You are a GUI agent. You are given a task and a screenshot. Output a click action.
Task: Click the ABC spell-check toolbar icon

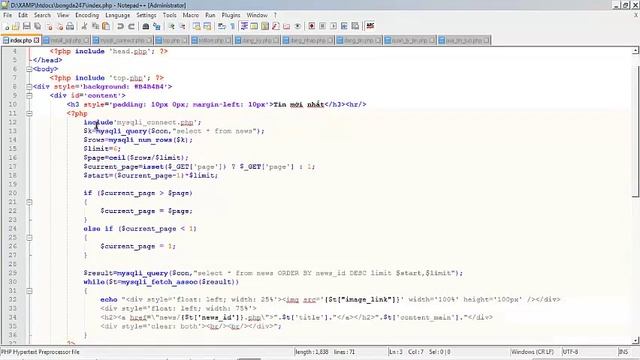click(x=370, y=27)
